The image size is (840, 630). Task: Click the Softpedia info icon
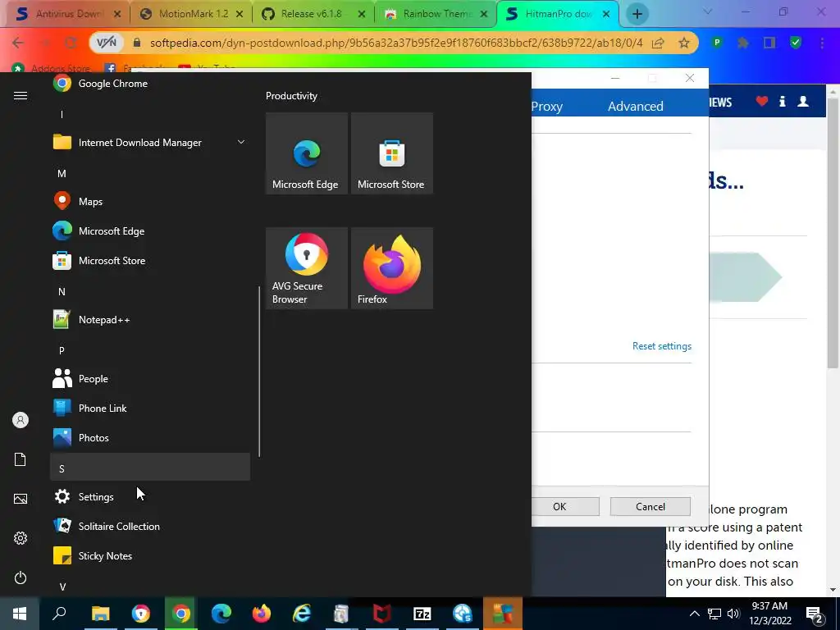tap(782, 101)
